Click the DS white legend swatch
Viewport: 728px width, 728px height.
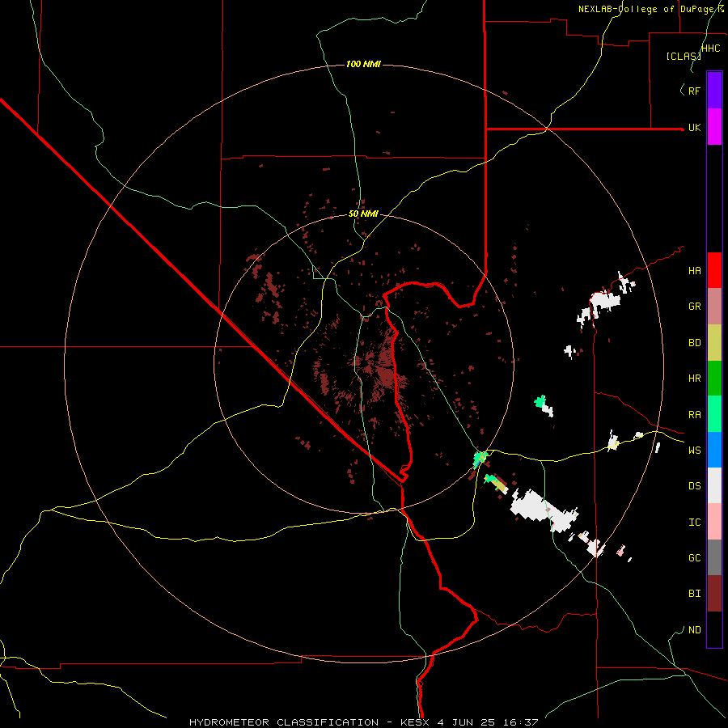[x=714, y=485]
